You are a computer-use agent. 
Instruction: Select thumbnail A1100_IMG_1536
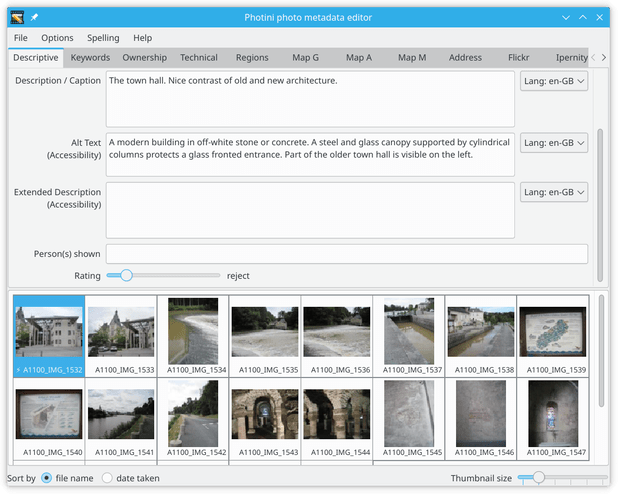coord(337,336)
